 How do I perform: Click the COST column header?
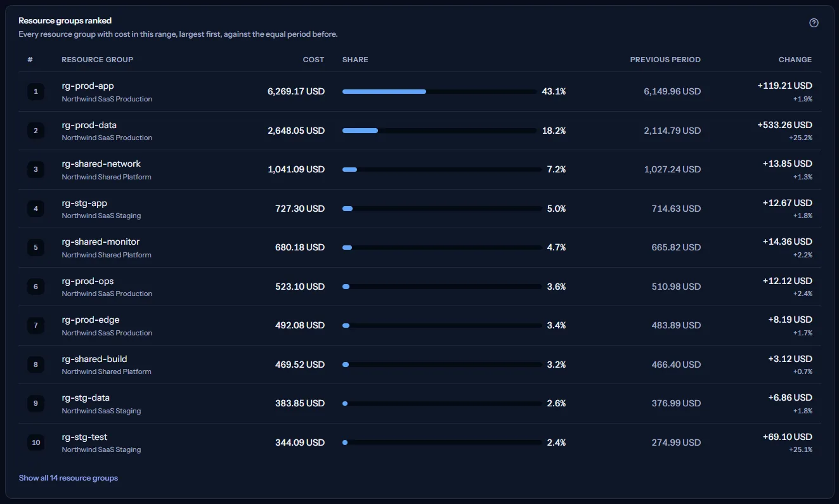click(313, 60)
